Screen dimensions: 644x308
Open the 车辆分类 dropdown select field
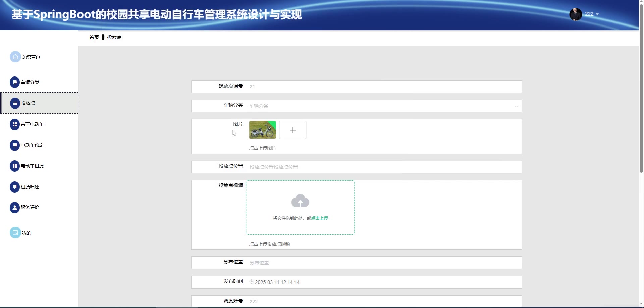coord(382,106)
